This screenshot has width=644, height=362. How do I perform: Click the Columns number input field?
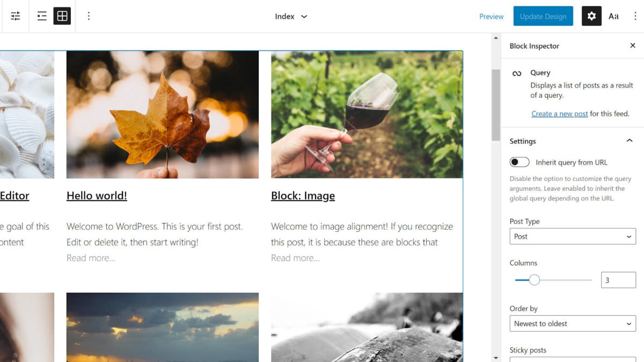618,280
